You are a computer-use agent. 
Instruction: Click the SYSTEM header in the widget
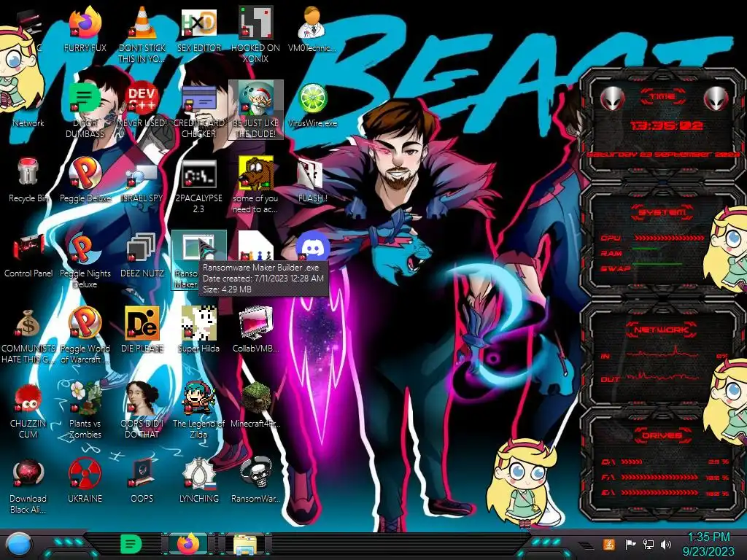[x=662, y=212]
